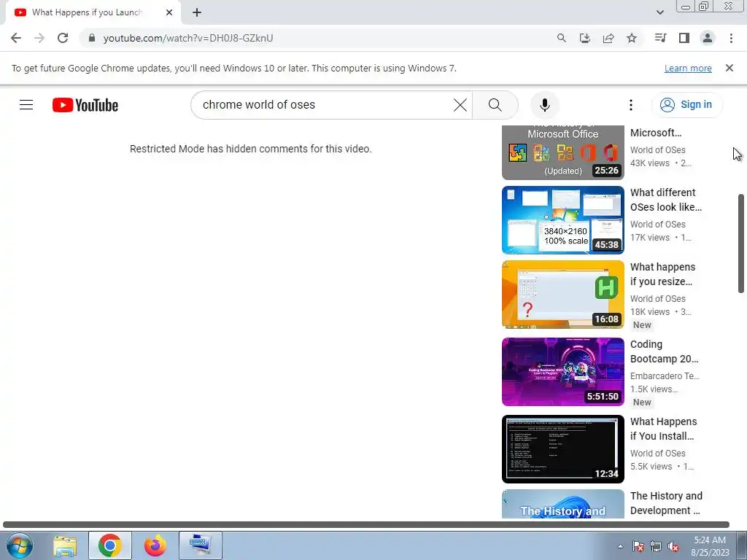
Task: Open the 16:08 resize video thumbnail
Action: coord(562,295)
